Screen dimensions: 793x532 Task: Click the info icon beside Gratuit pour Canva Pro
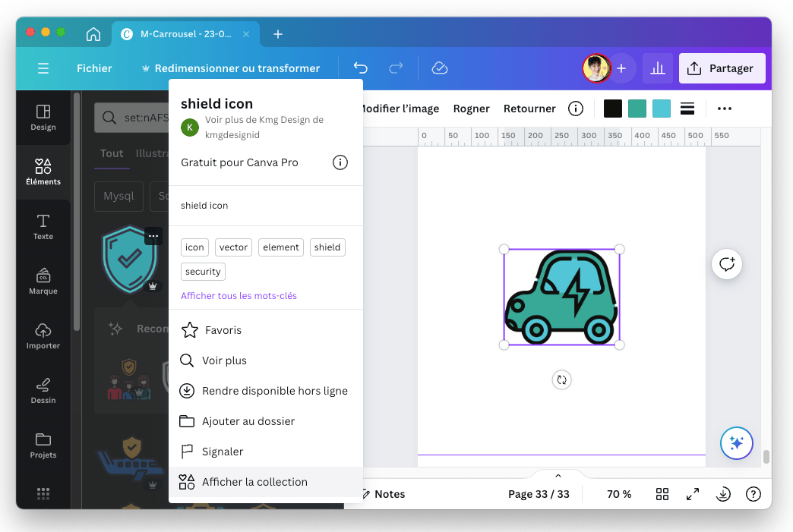pos(340,162)
